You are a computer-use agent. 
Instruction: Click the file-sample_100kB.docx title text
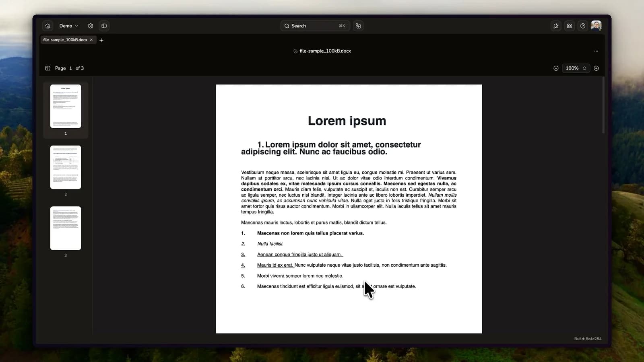point(325,51)
